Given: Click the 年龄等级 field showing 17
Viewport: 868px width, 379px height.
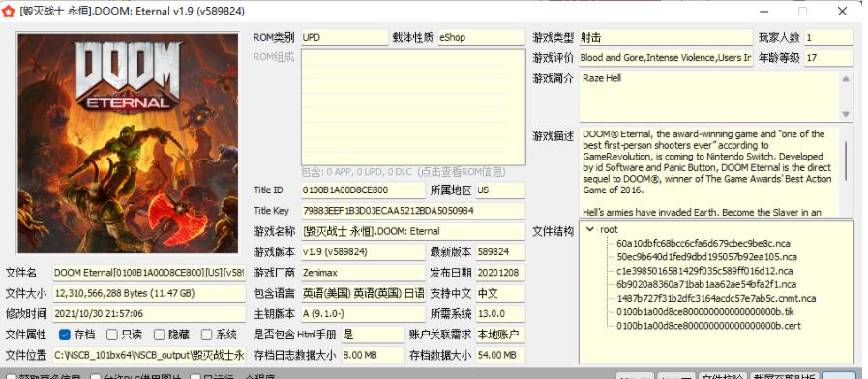Looking at the screenshot, I should click(828, 58).
